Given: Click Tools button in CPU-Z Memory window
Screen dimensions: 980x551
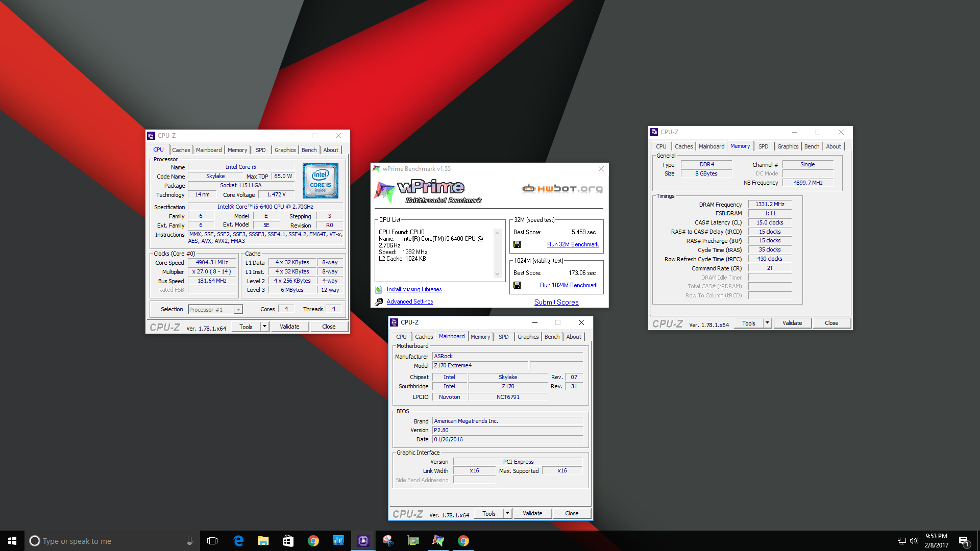Looking at the screenshot, I should [x=749, y=323].
